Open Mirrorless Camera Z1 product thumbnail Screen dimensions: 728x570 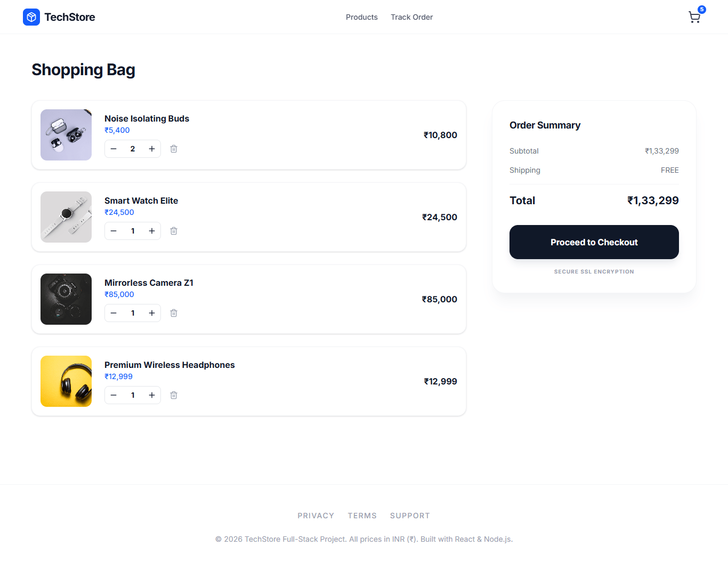66,299
